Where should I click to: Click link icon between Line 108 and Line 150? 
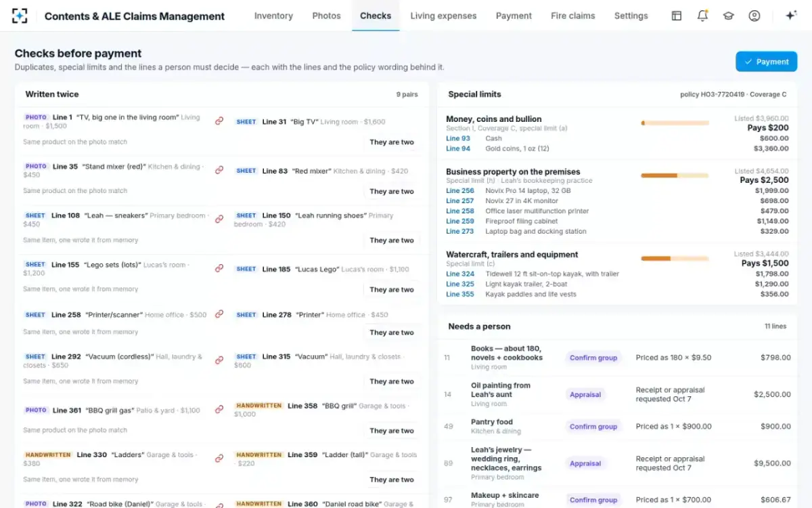[x=219, y=219]
